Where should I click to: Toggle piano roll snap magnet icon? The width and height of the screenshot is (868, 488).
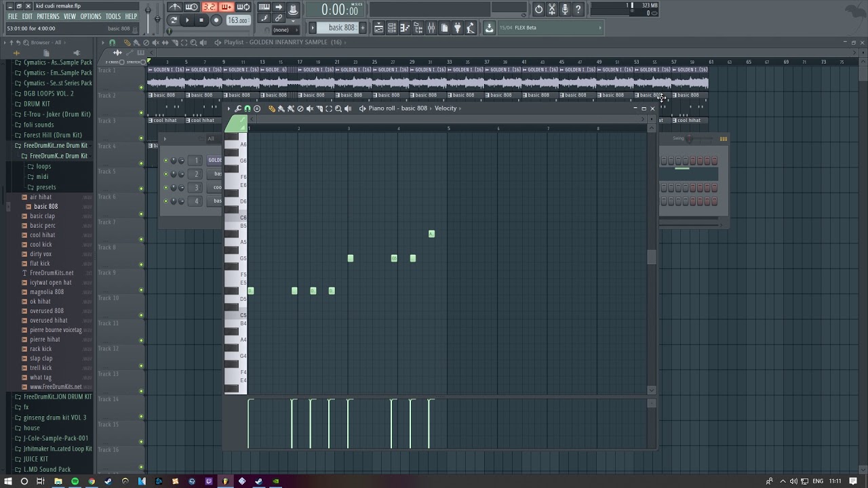[247, 108]
